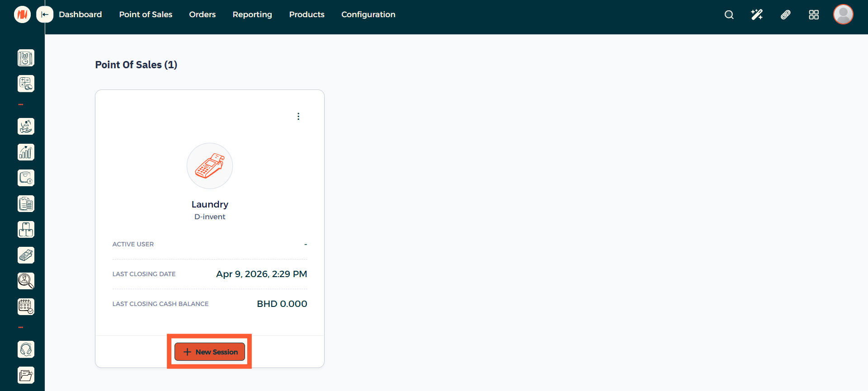Image resolution: width=868 pixels, height=391 pixels.
Task: Open the magic wand AI assistant
Action: pyautogui.click(x=757, y=15)
